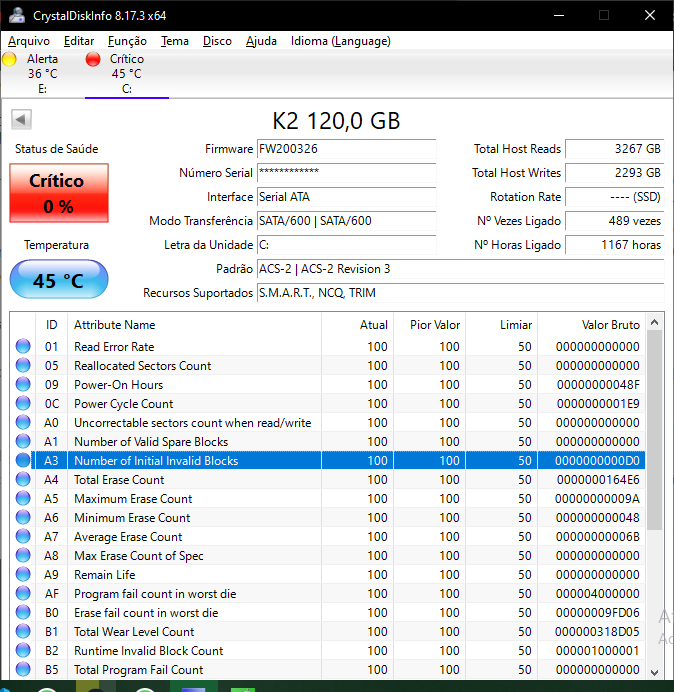Click the status orb for Number of Initial Invalid Blocks
Viewport: 674px width, 692px height.
[23, 460]
